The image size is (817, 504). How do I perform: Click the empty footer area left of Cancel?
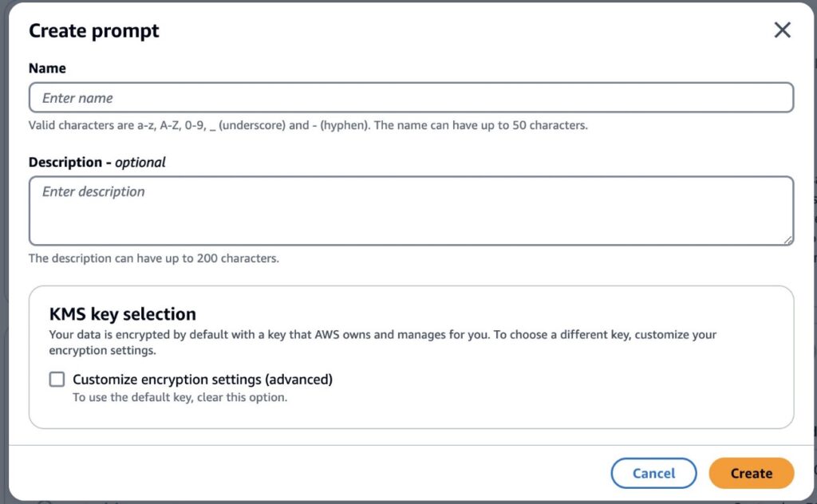(319, 473)
